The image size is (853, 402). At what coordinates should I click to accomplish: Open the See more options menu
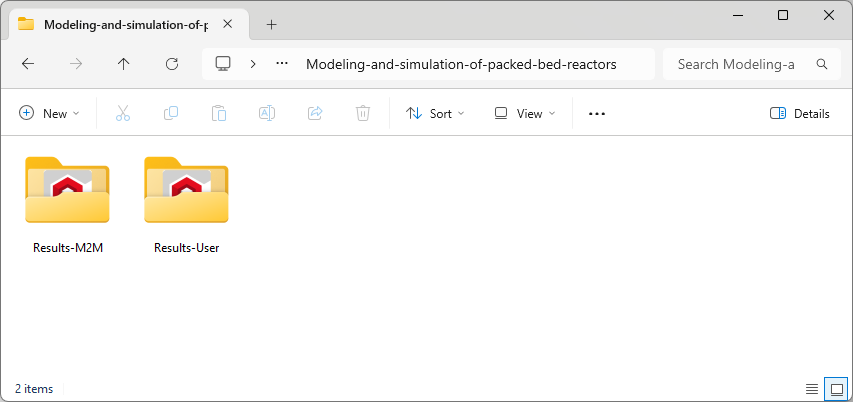(597, 114)
